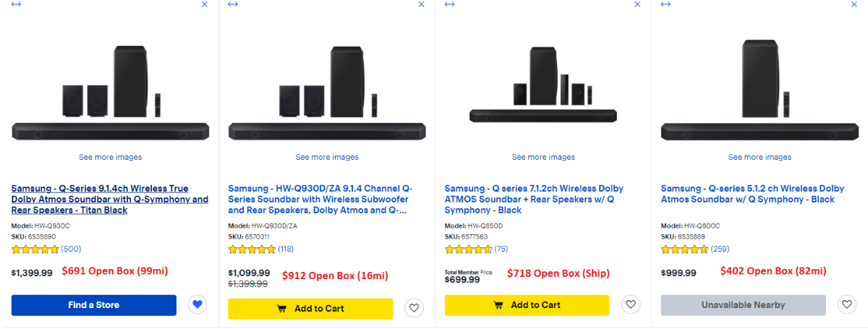Click swap arrows icon on HW-Q930C column
This screenshot has height=329, width=868.
pyautogui.click(x=17, y=4)
